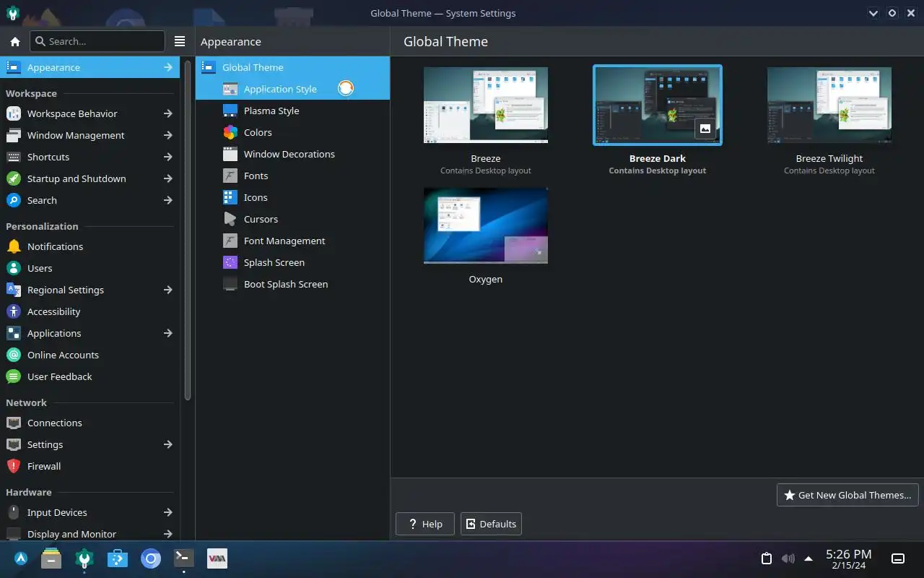Select the Window Management icon
Image resolution: width=924 pixels, height=578 pixels.
(14, 135)
